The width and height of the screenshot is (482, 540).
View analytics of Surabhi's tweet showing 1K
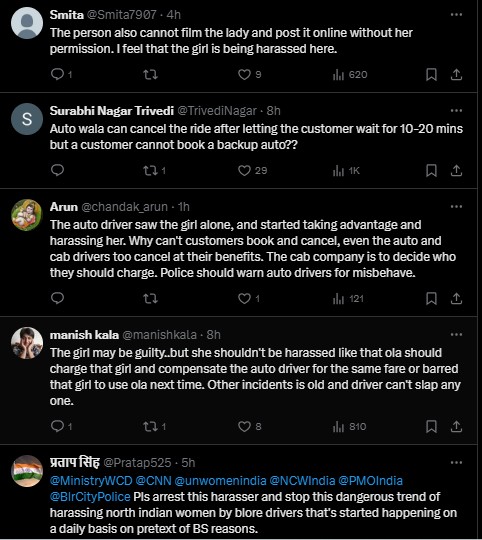click(x=346, y=170)
